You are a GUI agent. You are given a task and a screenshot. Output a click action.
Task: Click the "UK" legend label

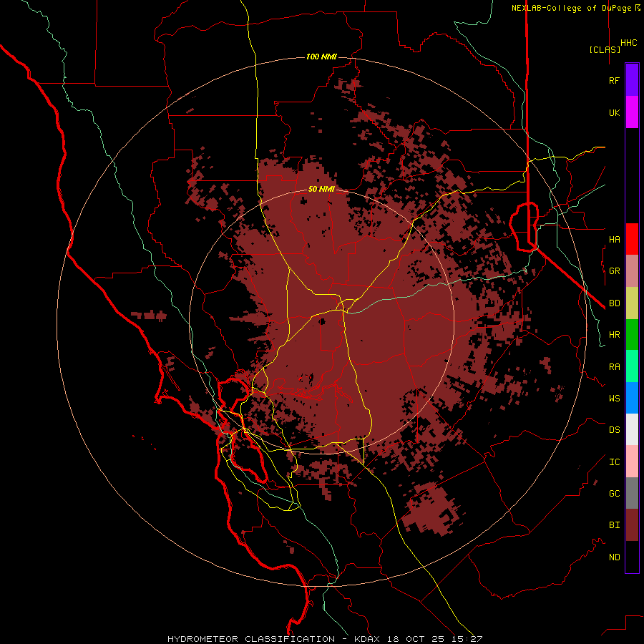[x=614, y=113]
